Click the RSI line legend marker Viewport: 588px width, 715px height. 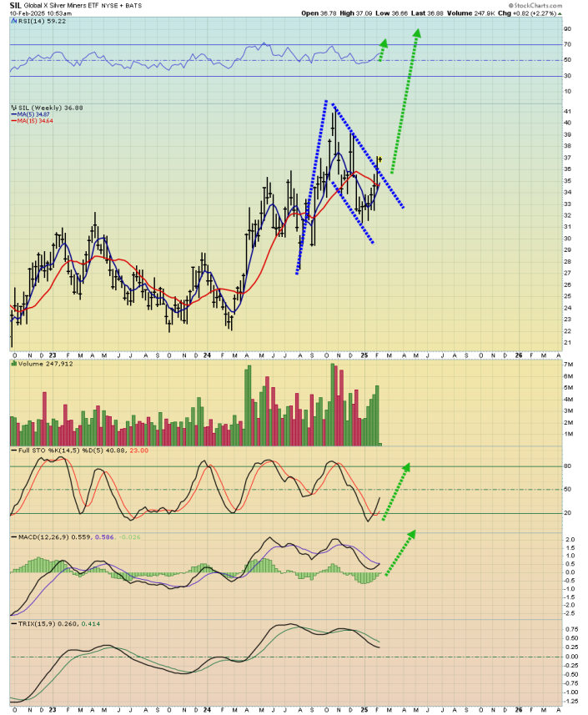coord(14,22)
